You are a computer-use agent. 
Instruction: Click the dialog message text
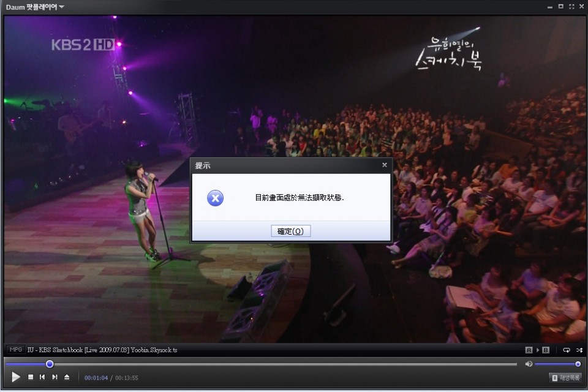point(300,198)
